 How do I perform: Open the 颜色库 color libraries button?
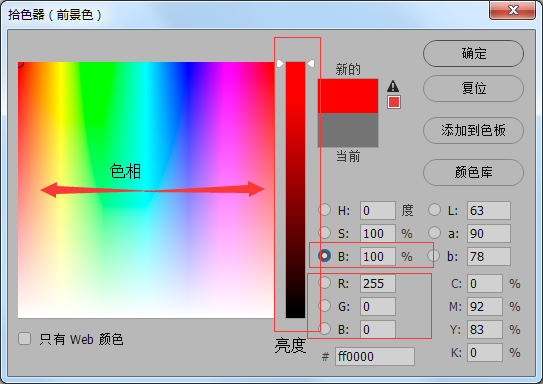click(x=473, y=172)
